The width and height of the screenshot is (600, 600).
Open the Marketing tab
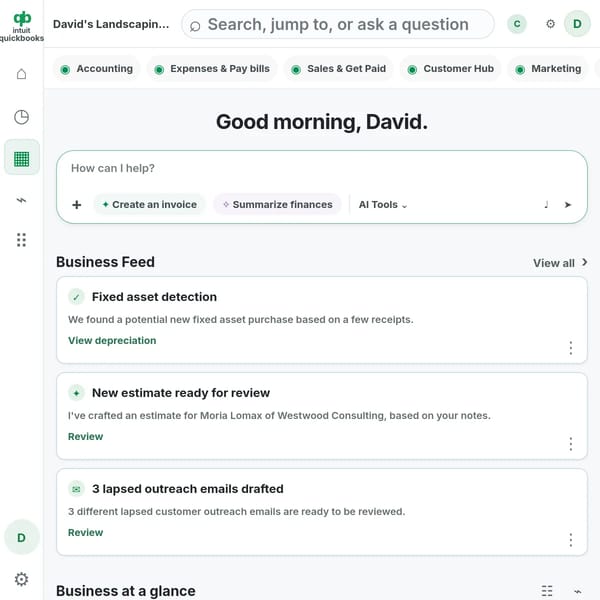[x=548, y=69]
